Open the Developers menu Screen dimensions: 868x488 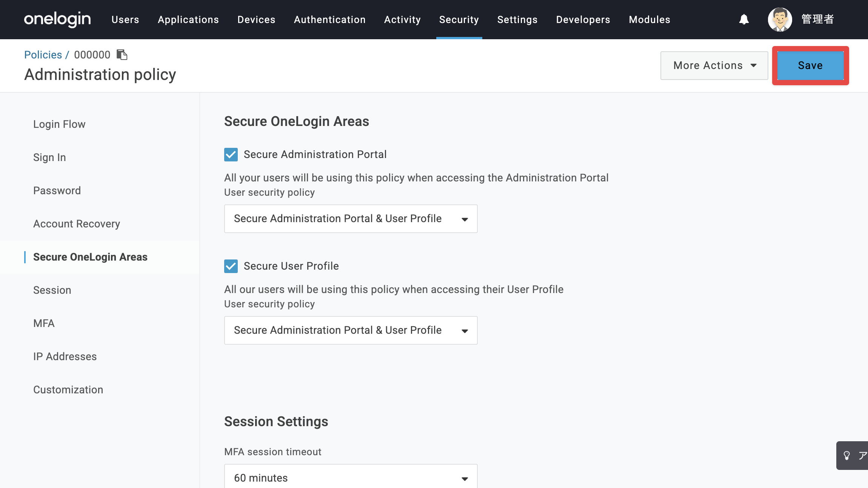pos(583,20)
